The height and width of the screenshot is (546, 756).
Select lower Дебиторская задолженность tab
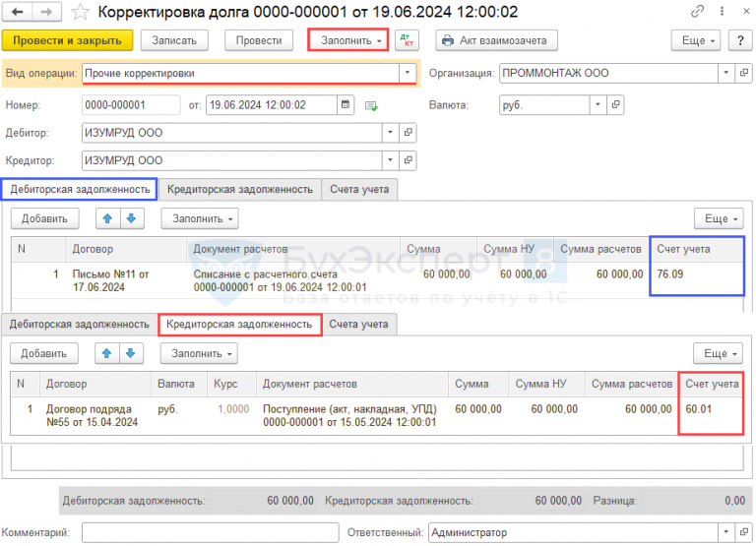79,325
